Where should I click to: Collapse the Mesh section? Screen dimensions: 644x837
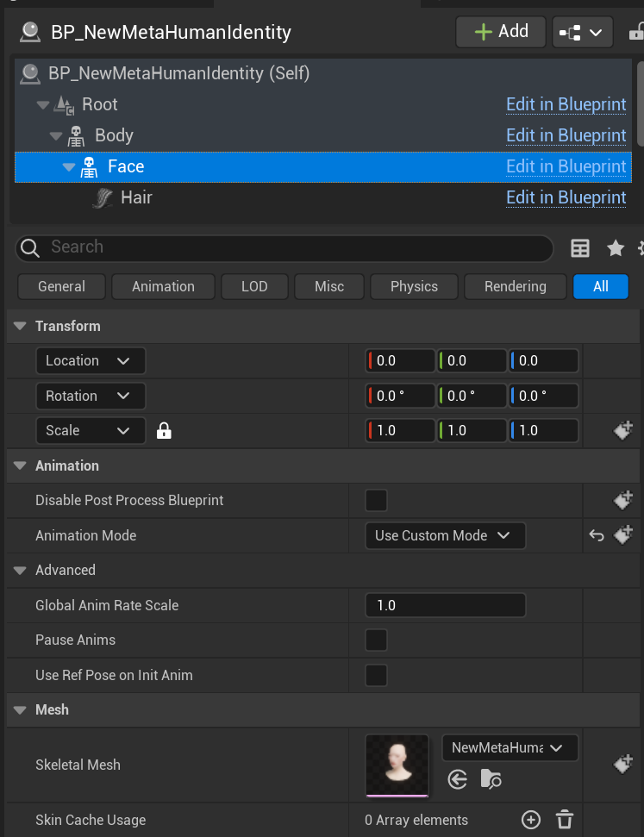click(21, 710)
